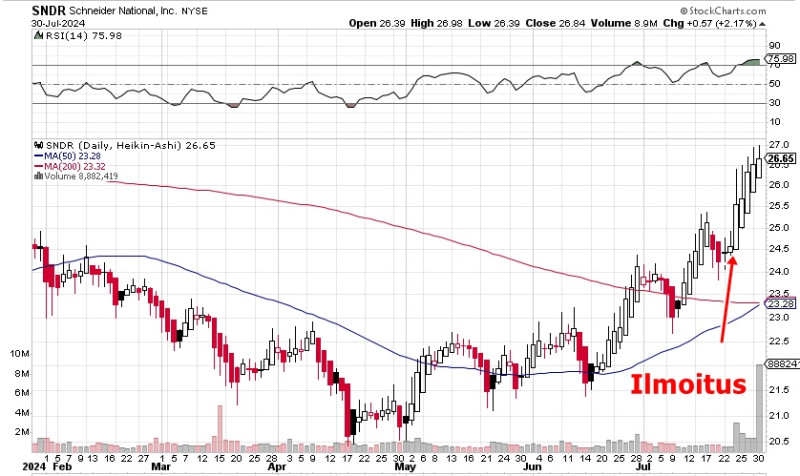Click the RSI 10 axis label
This screenshot has width=800, height=476.
774,121
